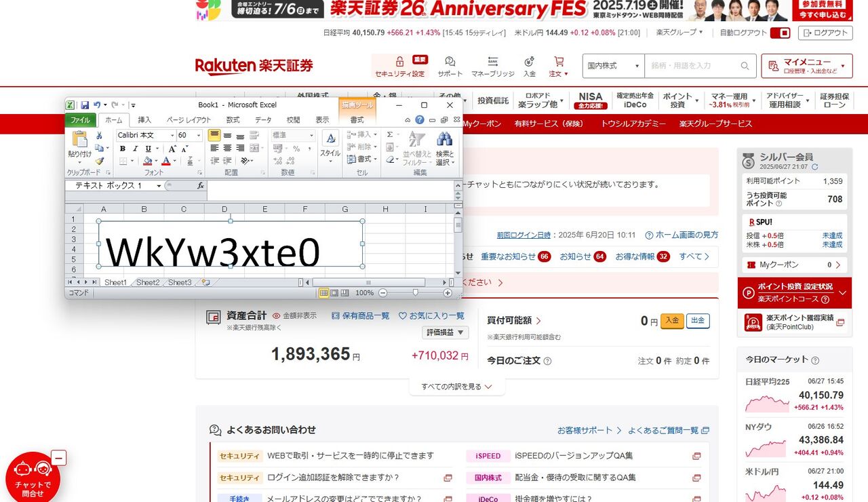Toggle 金額非表示 eye icon
This screenshot has height=502, width=868.
276,316
